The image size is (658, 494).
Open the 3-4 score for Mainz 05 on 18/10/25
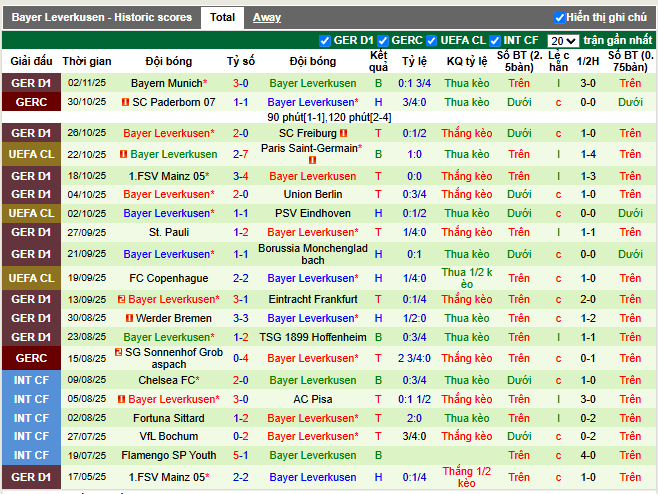point(241,176)
